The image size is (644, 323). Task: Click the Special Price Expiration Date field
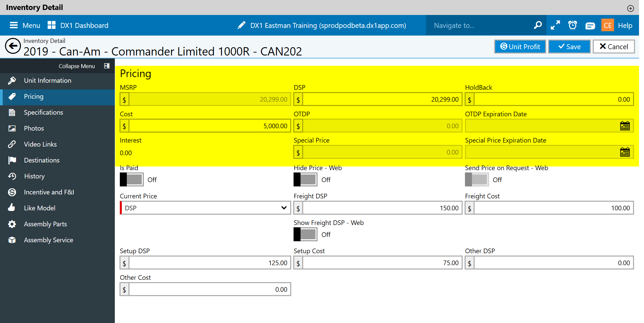(x=549, y=152)
